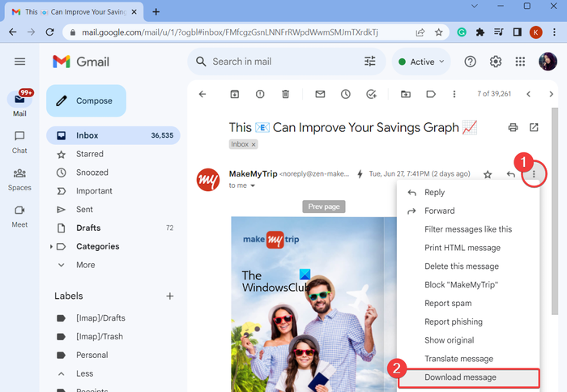Archive this email

(235, 95)
